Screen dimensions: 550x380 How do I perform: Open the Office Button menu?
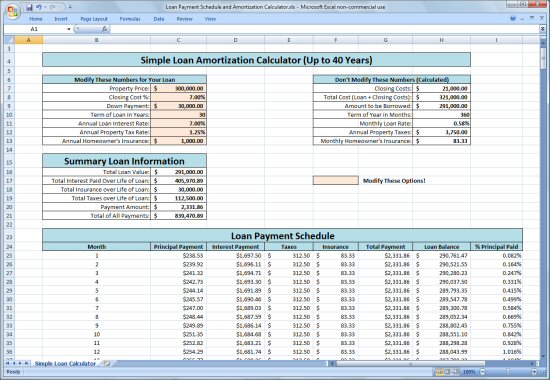pos(13,12)
